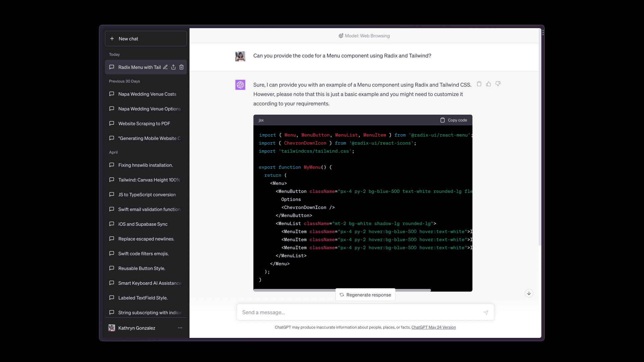Click the send message paper plane icon

click(x=486, y=312)
